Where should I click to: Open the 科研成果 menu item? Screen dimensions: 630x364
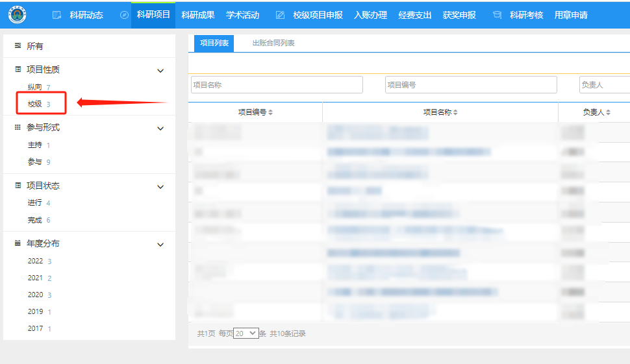tap(197, 15)
